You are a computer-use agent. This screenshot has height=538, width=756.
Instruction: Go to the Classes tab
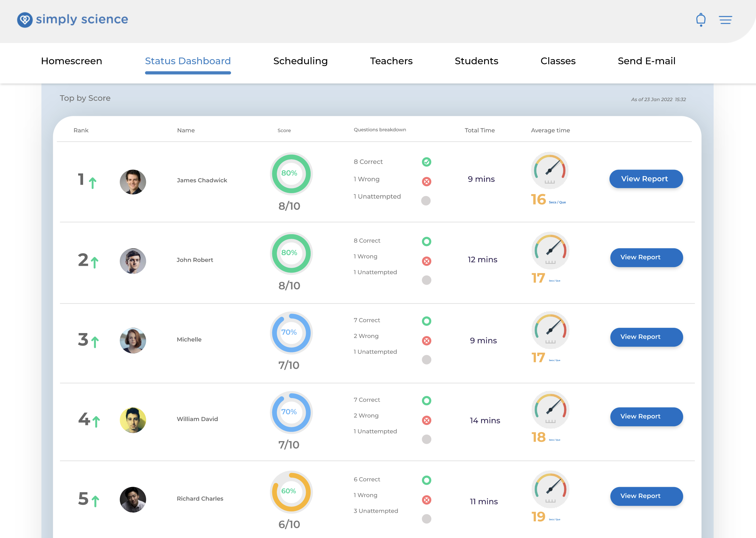tap(558, 61)
